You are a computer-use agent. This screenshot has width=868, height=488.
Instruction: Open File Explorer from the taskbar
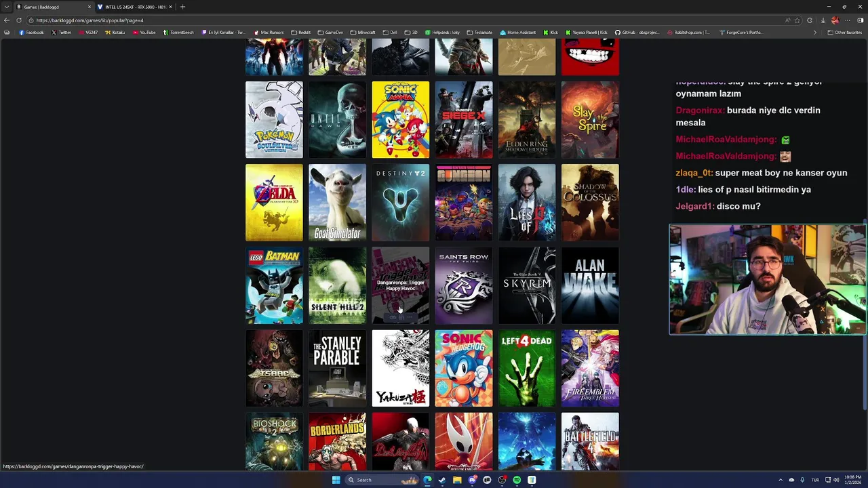pos(457,480)
